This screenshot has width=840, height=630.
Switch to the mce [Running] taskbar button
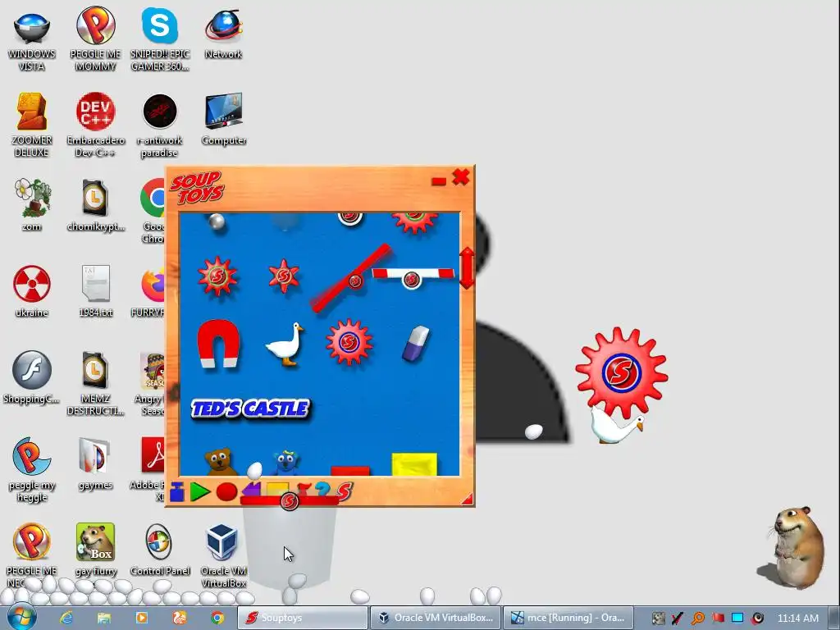[x=568, y=618]
